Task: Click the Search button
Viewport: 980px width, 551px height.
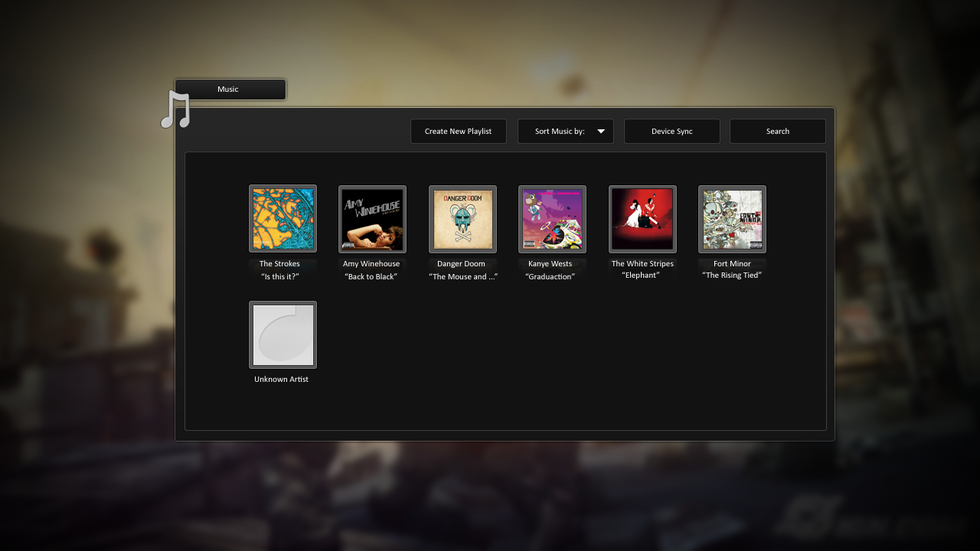Action: tap(778, 131)
